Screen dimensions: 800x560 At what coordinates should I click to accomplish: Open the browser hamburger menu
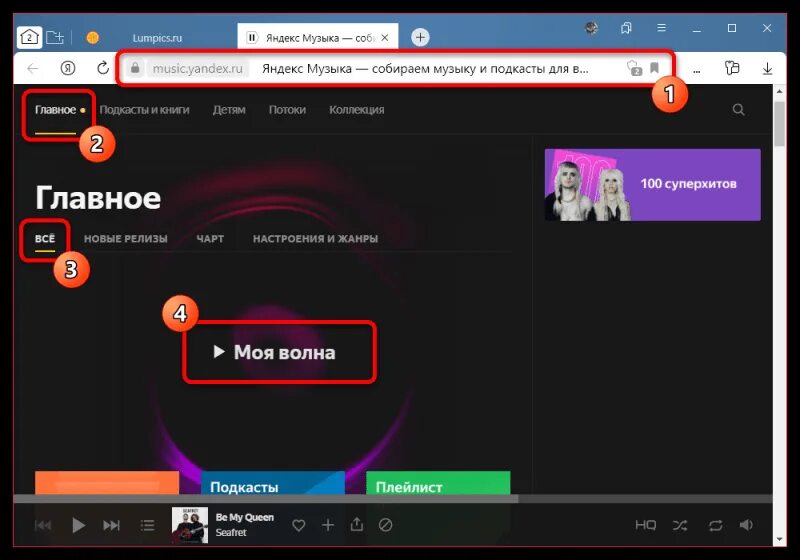pos(661,28)
